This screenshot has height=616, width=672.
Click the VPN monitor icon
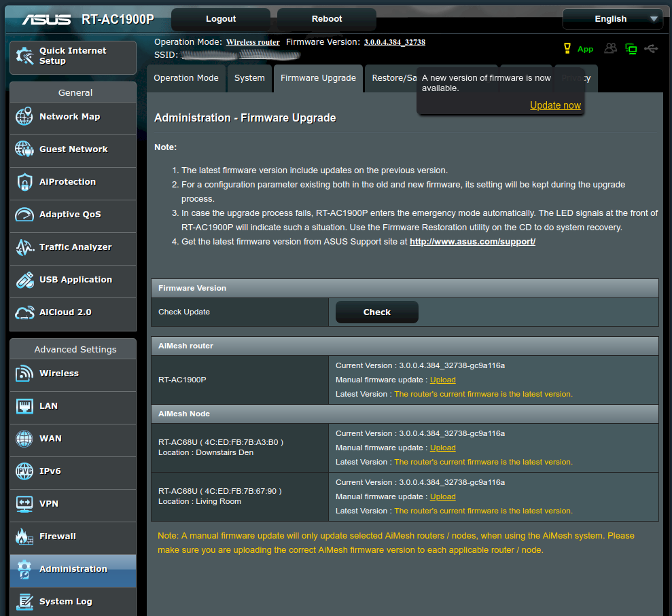click(24, 504)
